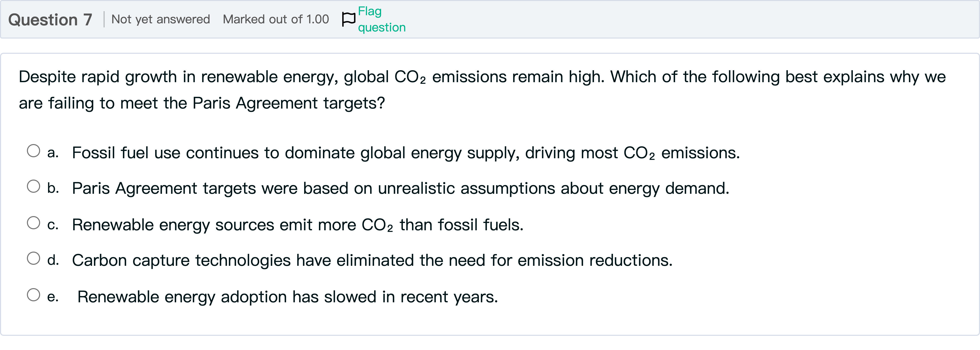
Task: Click the flag icon beside Flag question
Action: pyautogui.click(x=348, y=19)
